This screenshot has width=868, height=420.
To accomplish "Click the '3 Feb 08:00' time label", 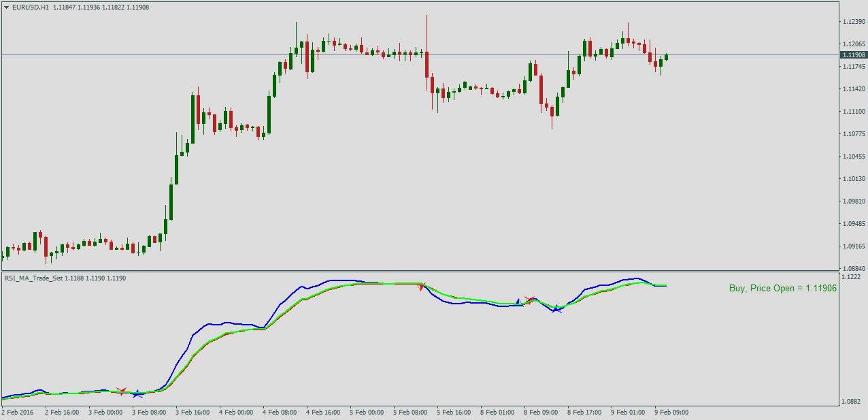I will coord(149,412).
